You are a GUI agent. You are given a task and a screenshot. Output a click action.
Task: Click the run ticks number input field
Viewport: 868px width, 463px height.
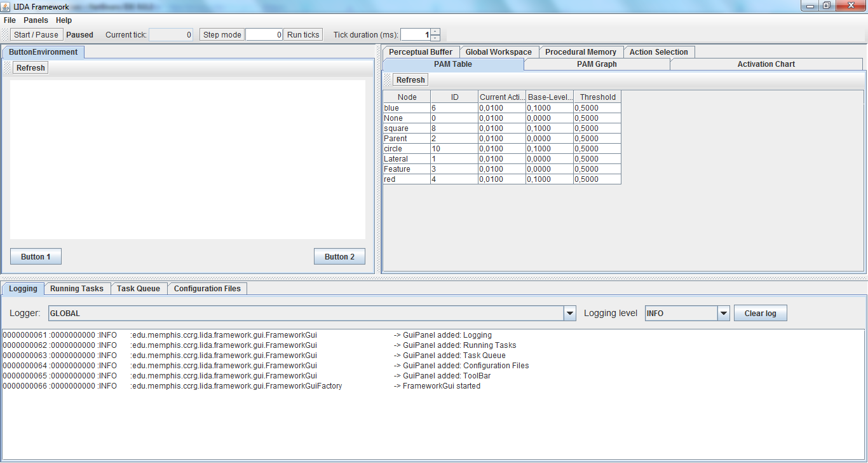[x=264, y=35]
